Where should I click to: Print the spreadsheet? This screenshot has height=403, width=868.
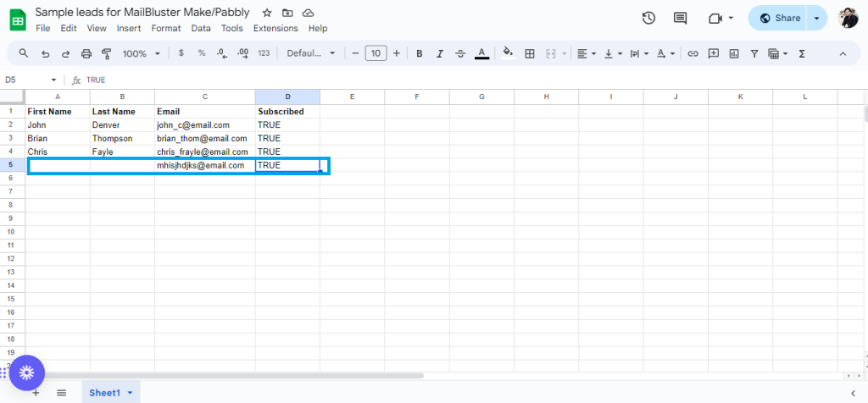tap(86, 53)
